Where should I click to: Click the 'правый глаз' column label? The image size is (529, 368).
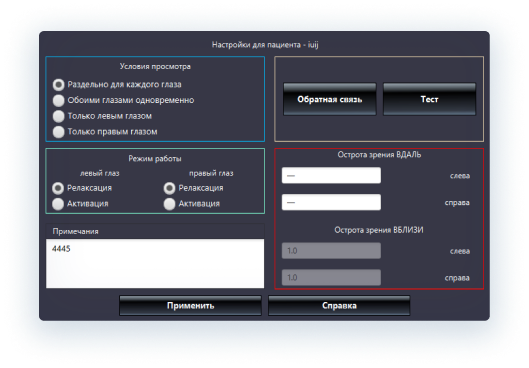pos(211,173)
